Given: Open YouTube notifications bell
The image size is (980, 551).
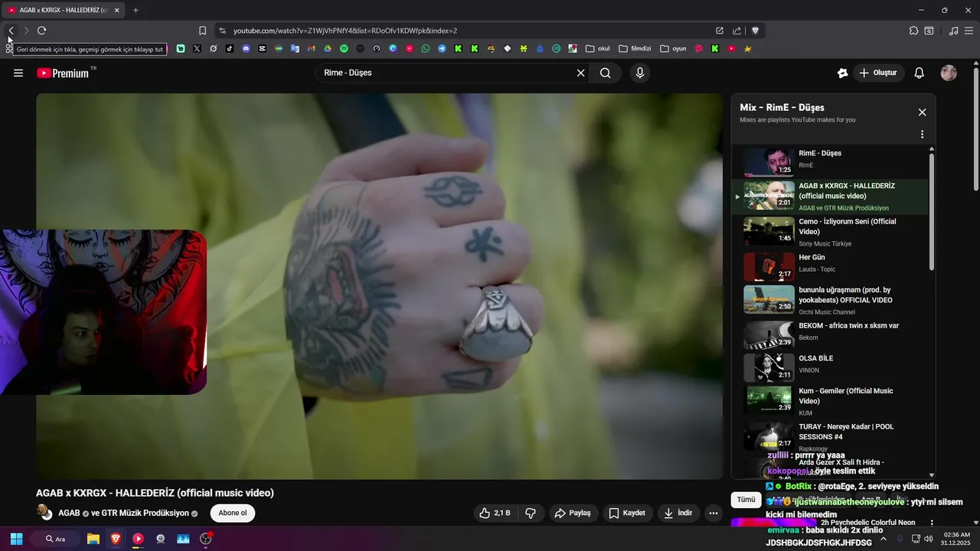Looking at the screenshot, I should (x=920, y=73).
